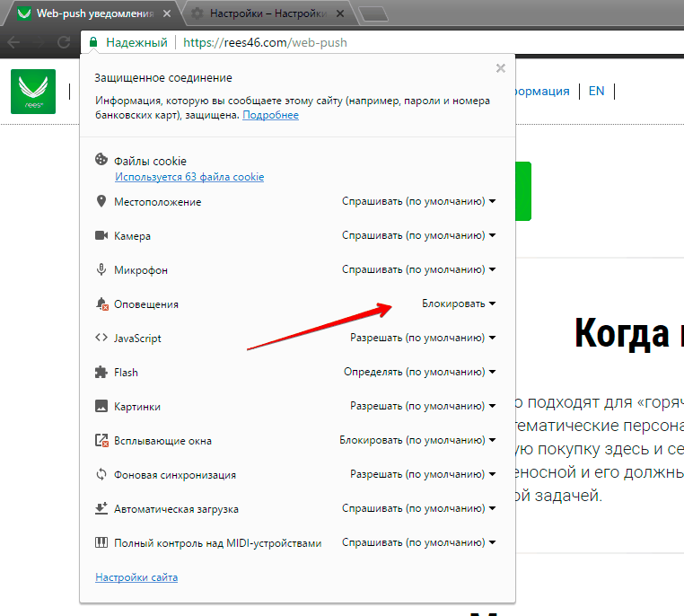Screen dimensions: 684x616
Task: Click the partly hidden ...ормация nav link
Action: point(542,92)
